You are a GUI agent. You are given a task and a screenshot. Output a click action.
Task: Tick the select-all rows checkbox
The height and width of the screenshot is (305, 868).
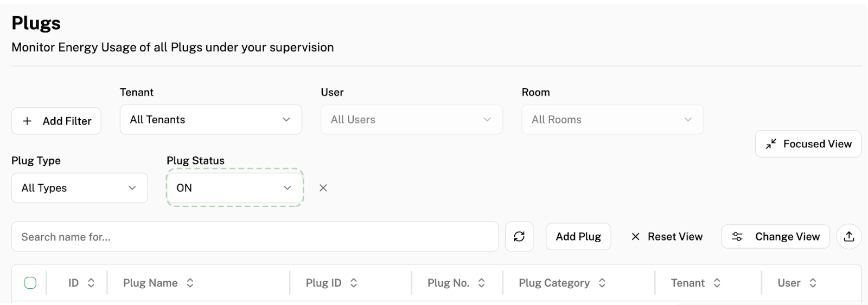point(30,283)
